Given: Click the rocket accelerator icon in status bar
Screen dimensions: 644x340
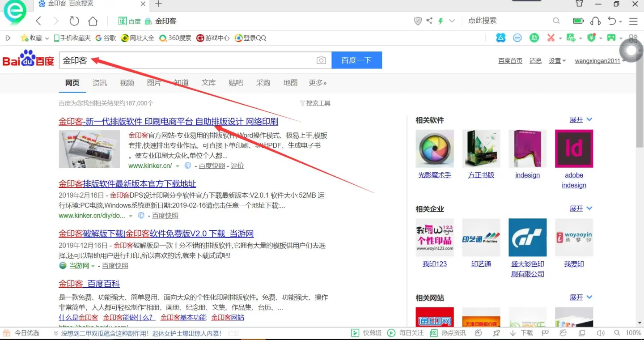Looking at the screenshot, I should point(496,333).
